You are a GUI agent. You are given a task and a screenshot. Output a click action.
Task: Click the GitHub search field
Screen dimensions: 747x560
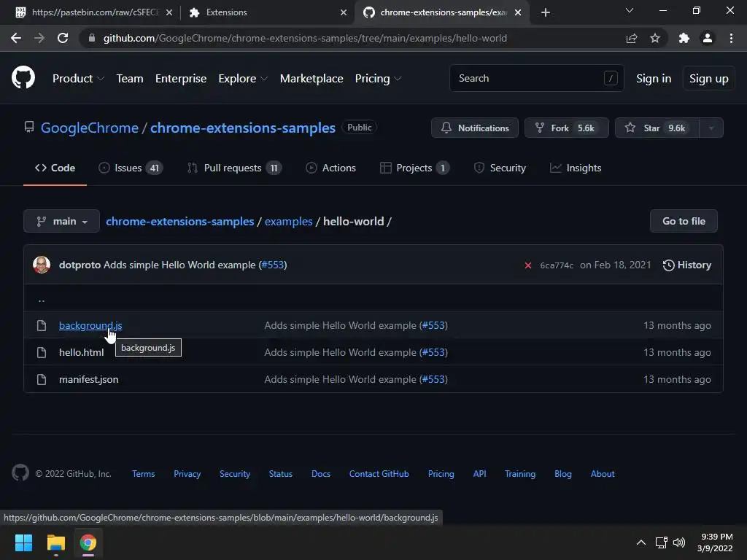coord(536,78)
